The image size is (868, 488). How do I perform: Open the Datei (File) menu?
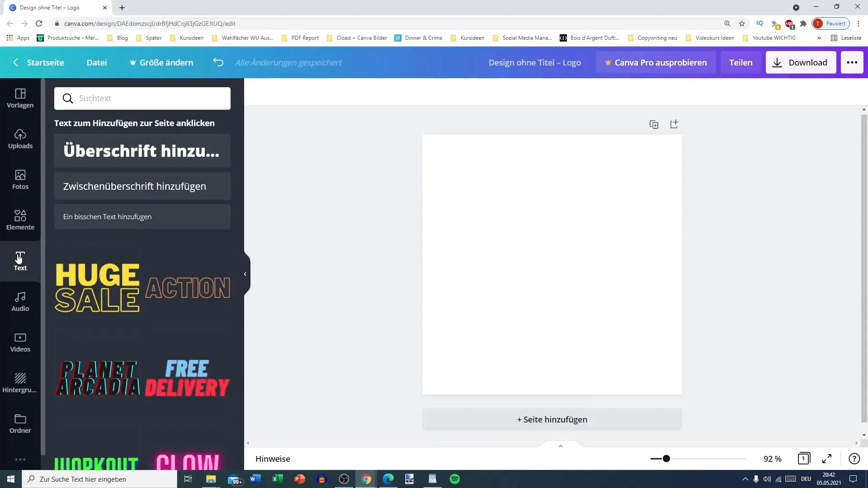click(97, 62)
